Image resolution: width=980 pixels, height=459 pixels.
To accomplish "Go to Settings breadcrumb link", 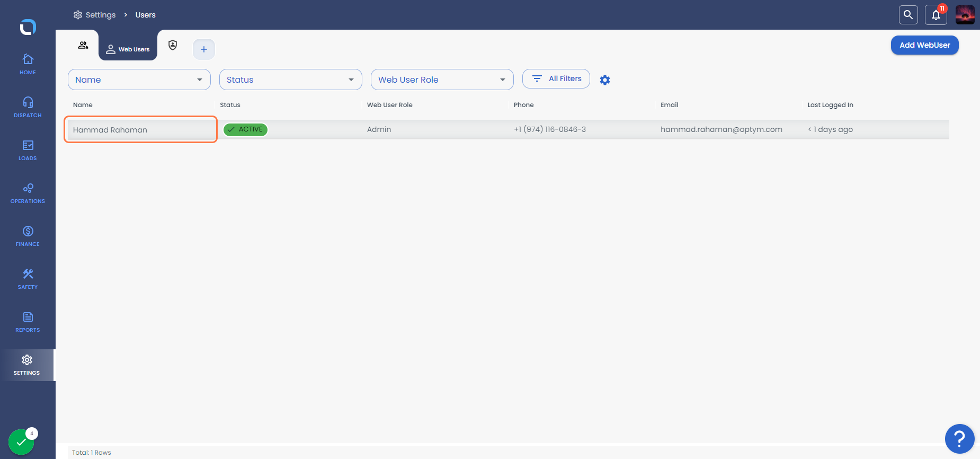I will (x=94, y=15).
